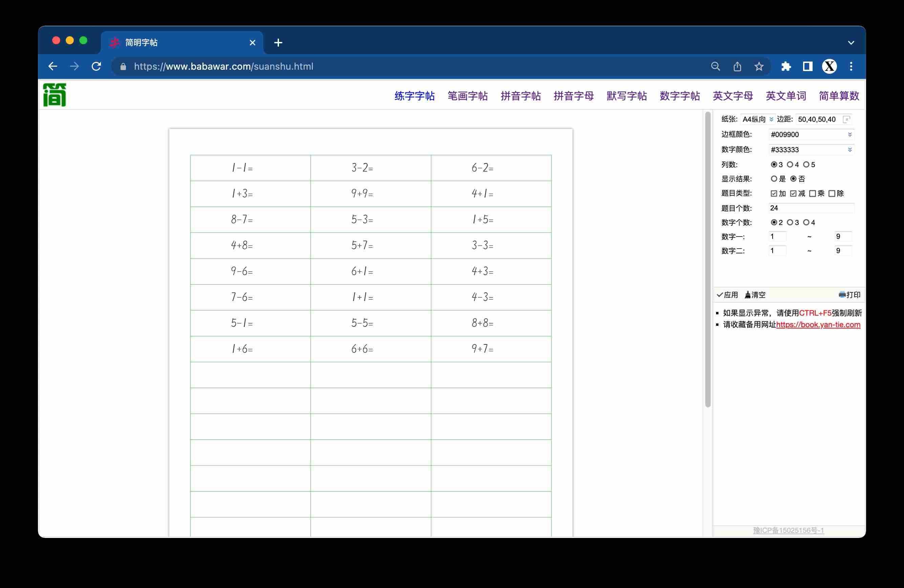This screenshot has width=904, height=588.
Task: Click the margin expand icon beside 边距
Action: [x=846, y=119]
